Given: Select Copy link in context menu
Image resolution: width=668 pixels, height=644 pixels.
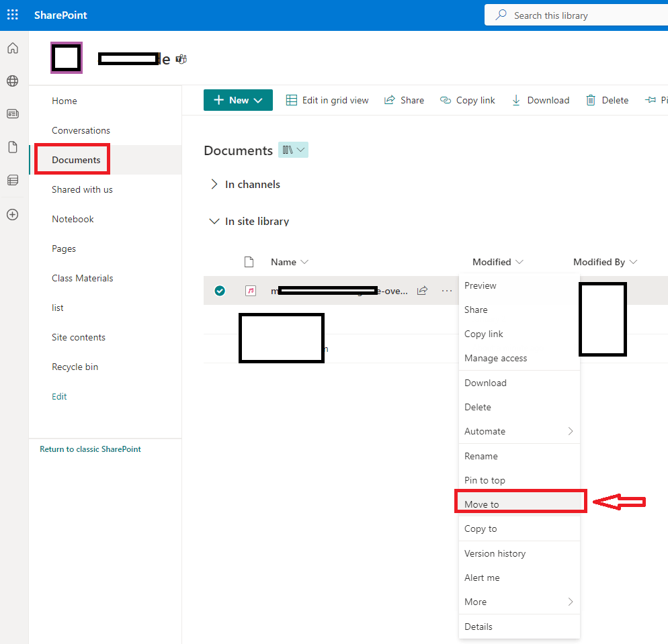Looking at the screenshot, I should coord(519,334).
